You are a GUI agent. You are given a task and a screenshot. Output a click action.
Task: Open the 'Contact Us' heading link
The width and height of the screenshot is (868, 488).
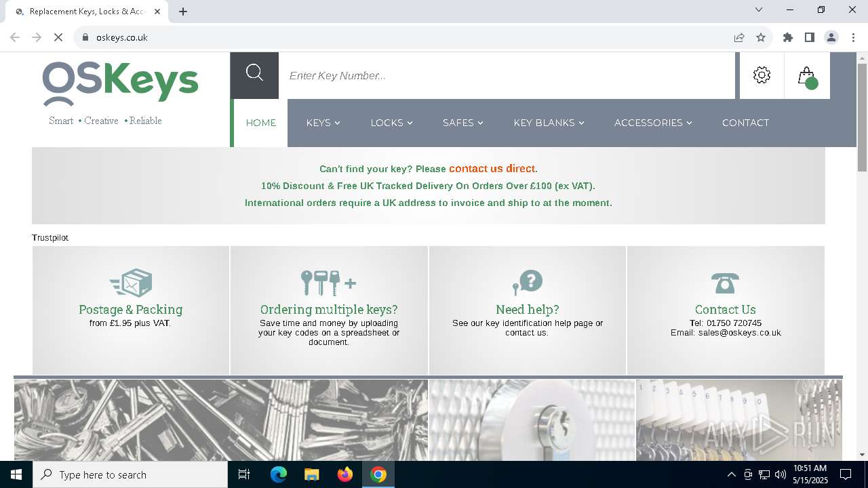pyautogui.click(x=726, y=310)
